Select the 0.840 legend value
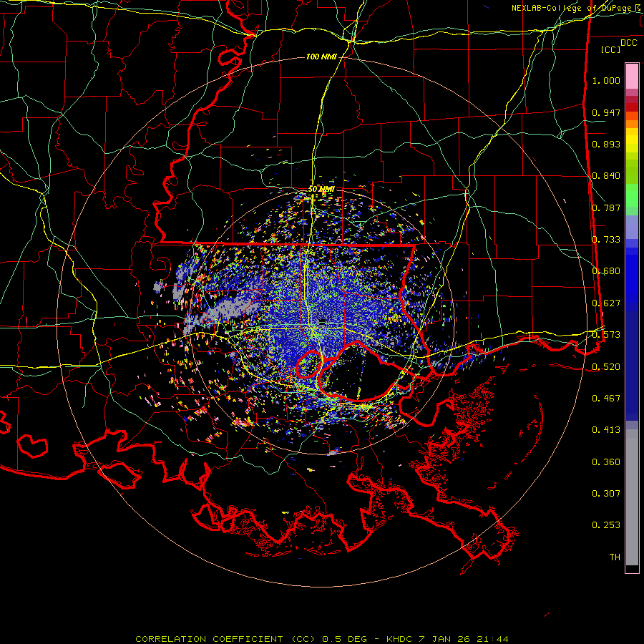The image size is (644, 644). tap(606, 176)
